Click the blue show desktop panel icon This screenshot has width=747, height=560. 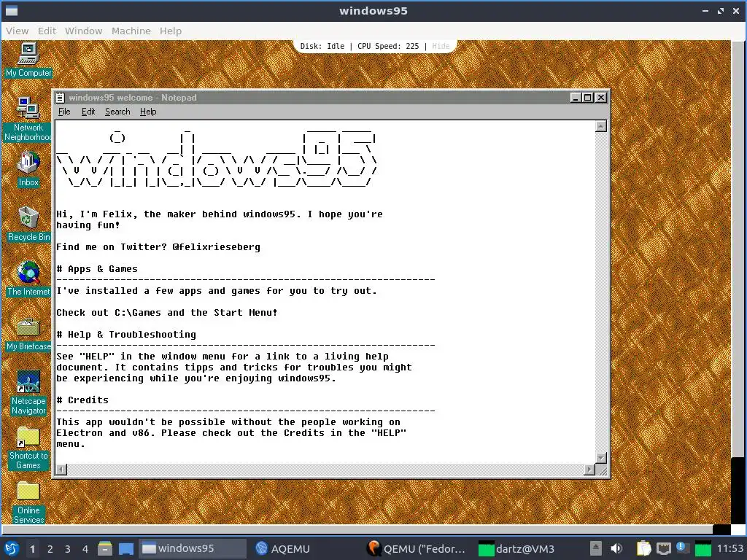tap(125, 548)
